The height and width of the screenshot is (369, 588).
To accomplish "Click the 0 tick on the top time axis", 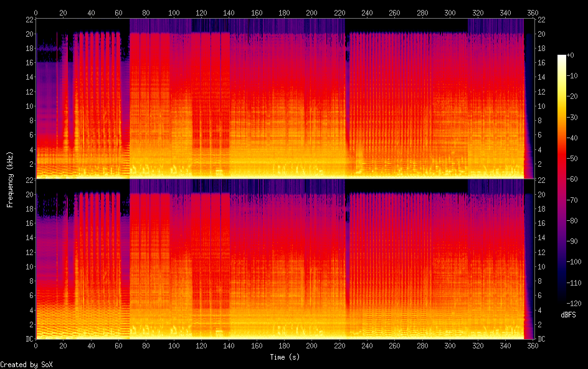I will coord(36,12).
